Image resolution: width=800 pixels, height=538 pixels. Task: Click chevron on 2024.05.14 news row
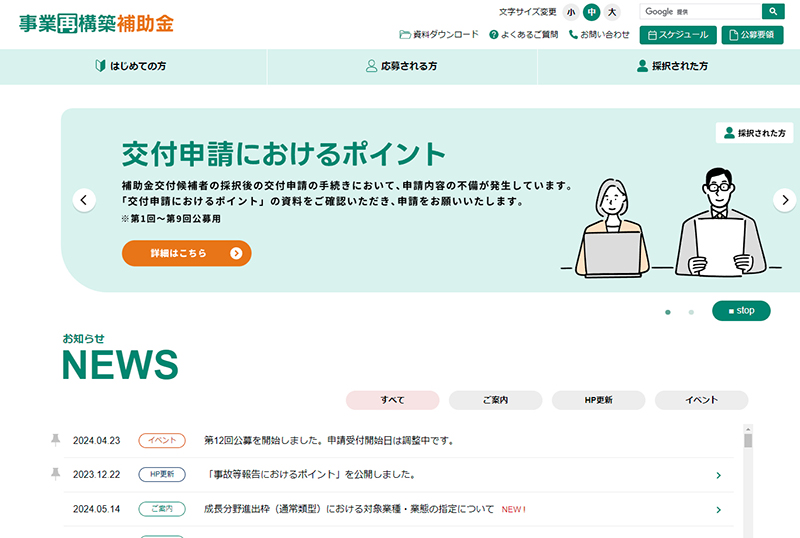click(x=718, y=510)
